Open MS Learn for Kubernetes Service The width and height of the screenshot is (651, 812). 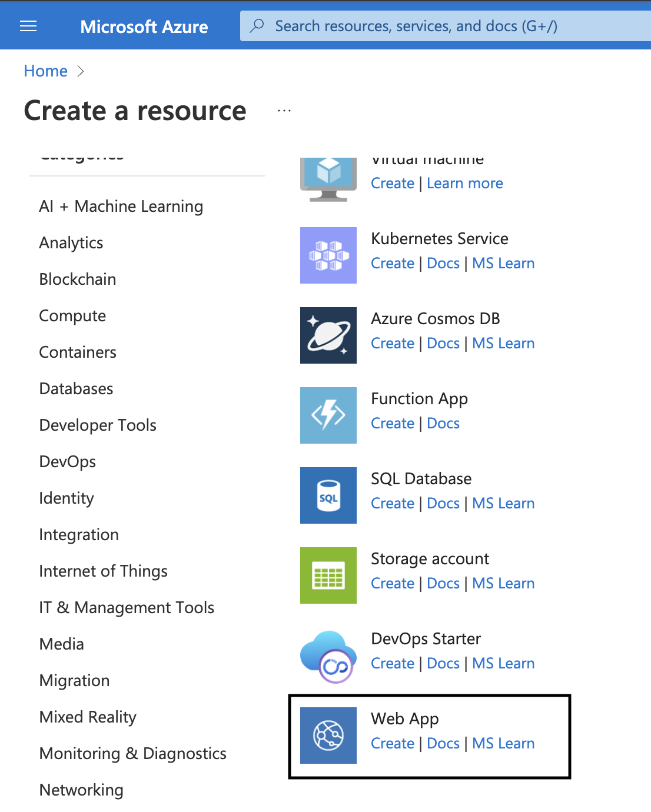click(x=503, y=264)
